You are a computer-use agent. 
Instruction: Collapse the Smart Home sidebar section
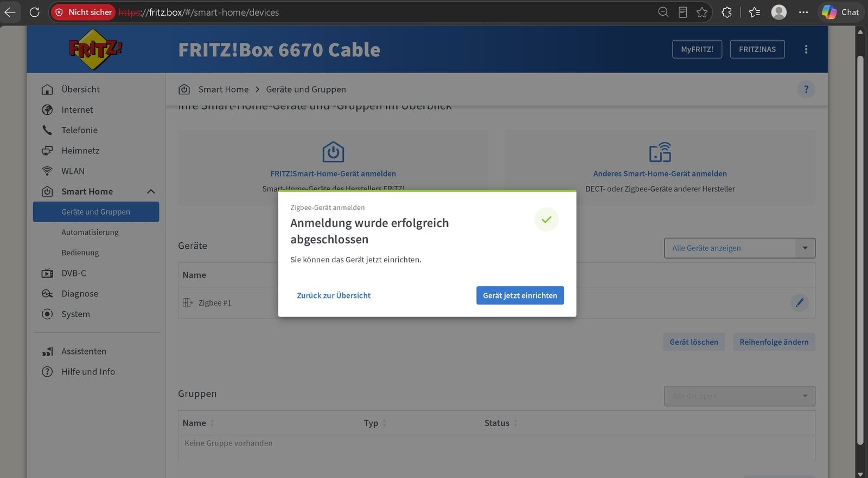point(151,191)
